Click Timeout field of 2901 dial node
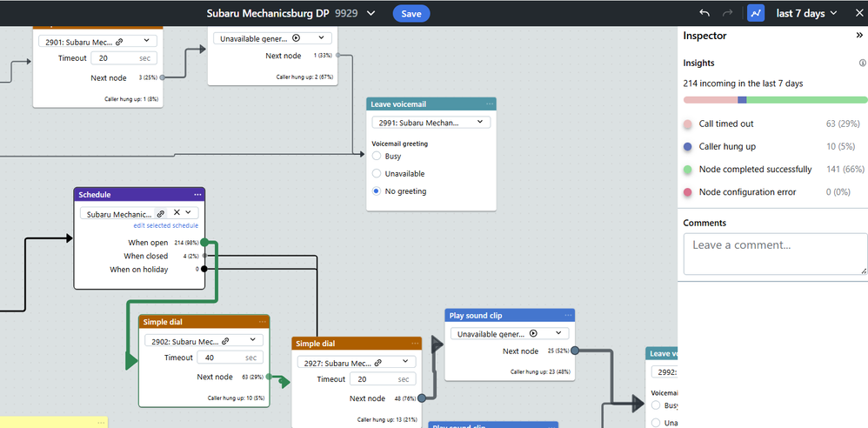Screen dimensions: 868x428 pos(124,58)
